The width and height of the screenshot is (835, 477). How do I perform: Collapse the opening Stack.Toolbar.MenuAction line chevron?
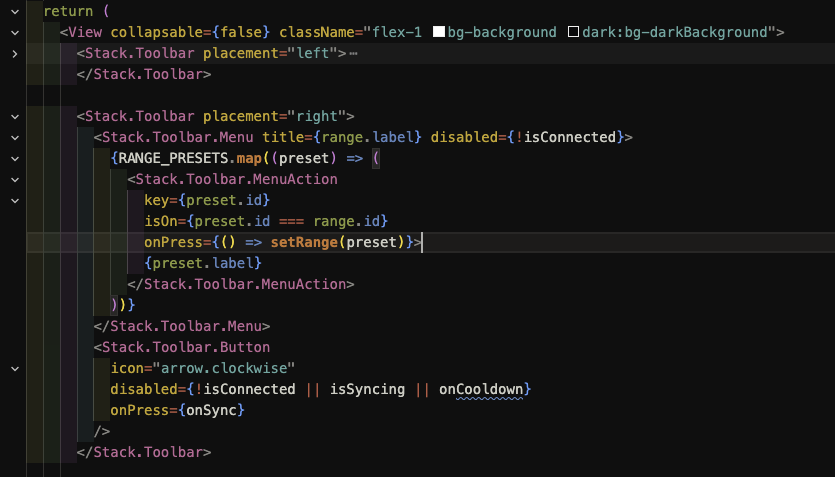point(15,179)
